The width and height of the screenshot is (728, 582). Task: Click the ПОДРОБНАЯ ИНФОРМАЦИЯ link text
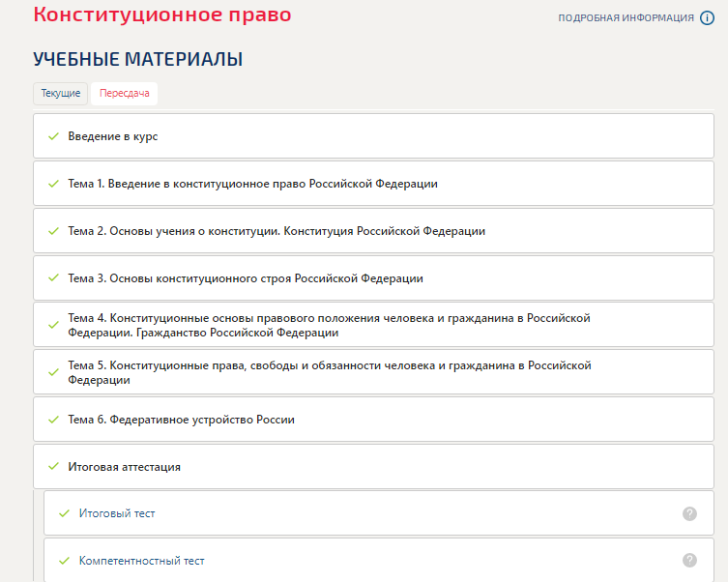(626, 18)
